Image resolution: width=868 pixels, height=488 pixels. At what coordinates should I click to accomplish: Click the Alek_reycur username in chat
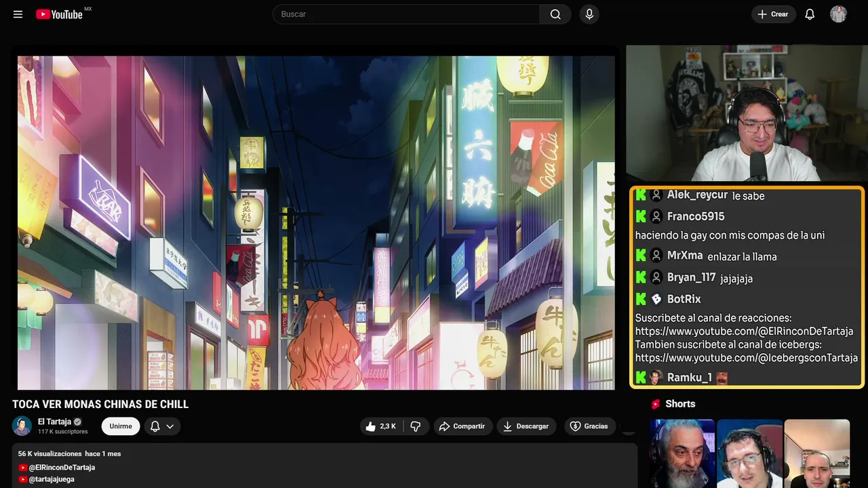point(697,195)
